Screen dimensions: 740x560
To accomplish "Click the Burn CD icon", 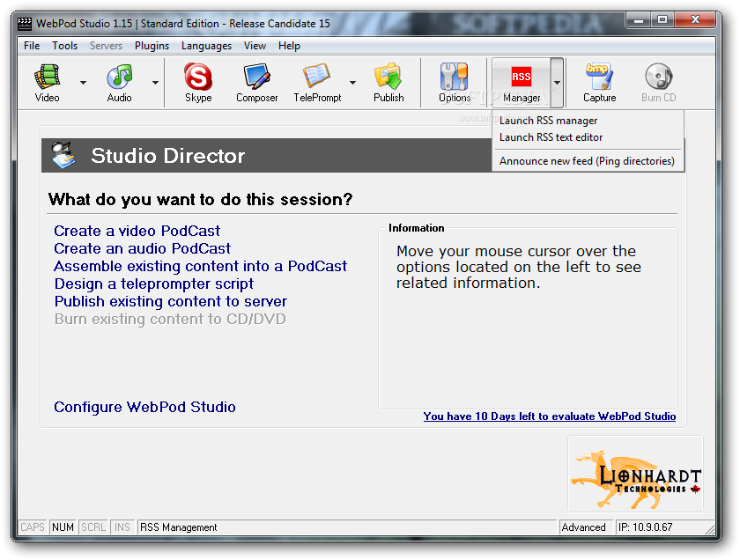I will (x=658, y=83).
